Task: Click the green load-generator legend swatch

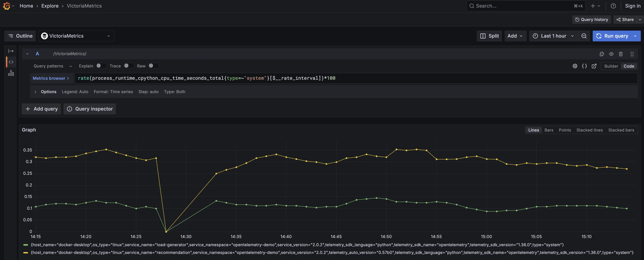Action: coord(26,245)
